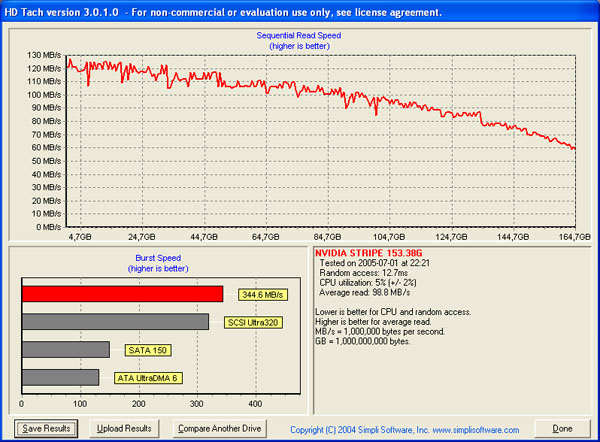
Task: Click the Average read: 98.8 MB/s line
Action: (x=365, y=293)
